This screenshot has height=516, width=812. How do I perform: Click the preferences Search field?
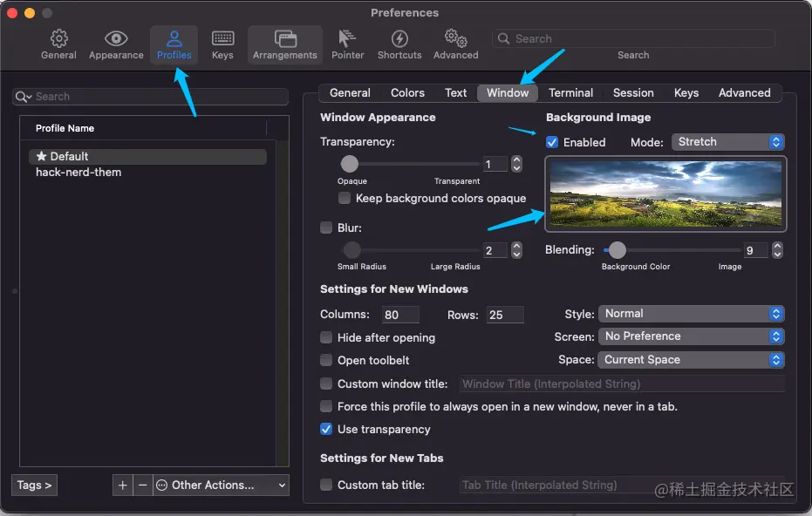633,39
